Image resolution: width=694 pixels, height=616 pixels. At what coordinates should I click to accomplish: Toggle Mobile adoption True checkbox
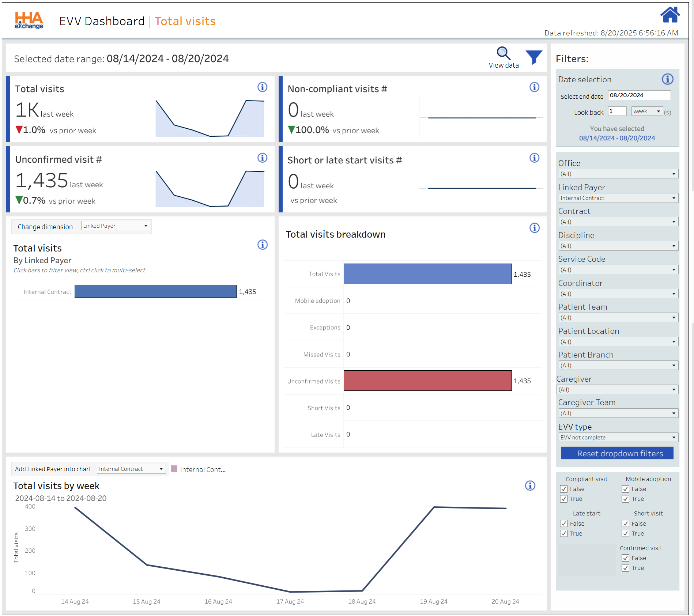626,499
